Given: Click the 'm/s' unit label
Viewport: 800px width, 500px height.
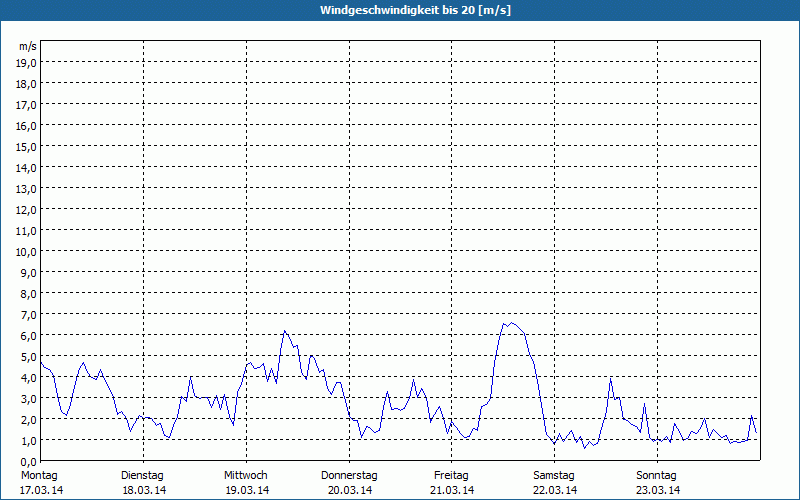Looking at the screenshot, I should 28,46.
